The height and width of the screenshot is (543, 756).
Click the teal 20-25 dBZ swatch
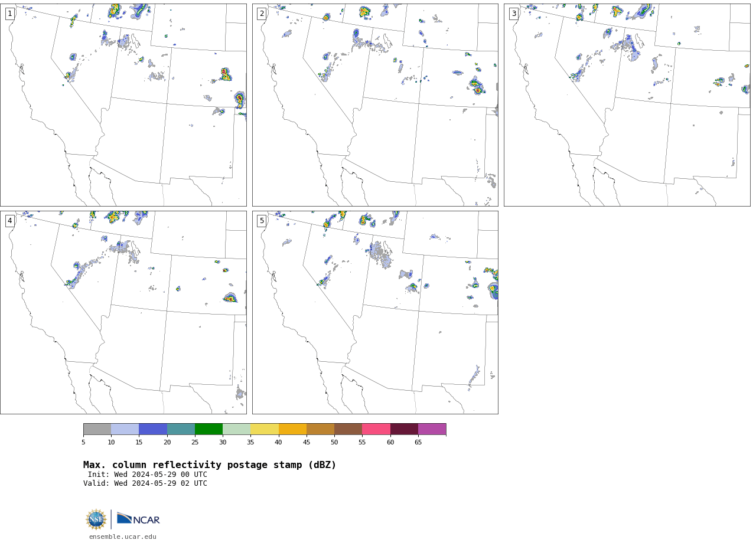click(181, 429)
